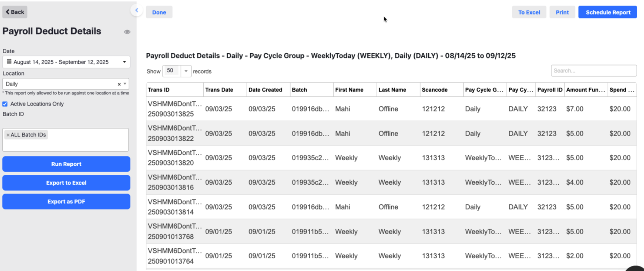Click inside the Batch ID input box
This screenshot has height=271, width=644.
pyautogui.click(x=66, y=140)
